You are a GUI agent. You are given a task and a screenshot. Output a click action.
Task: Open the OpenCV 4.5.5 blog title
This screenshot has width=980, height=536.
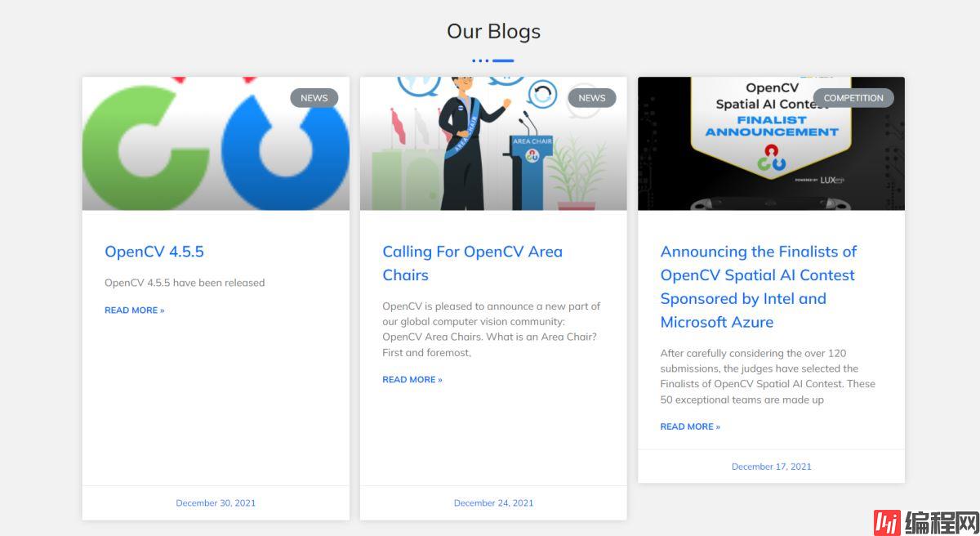154,252
